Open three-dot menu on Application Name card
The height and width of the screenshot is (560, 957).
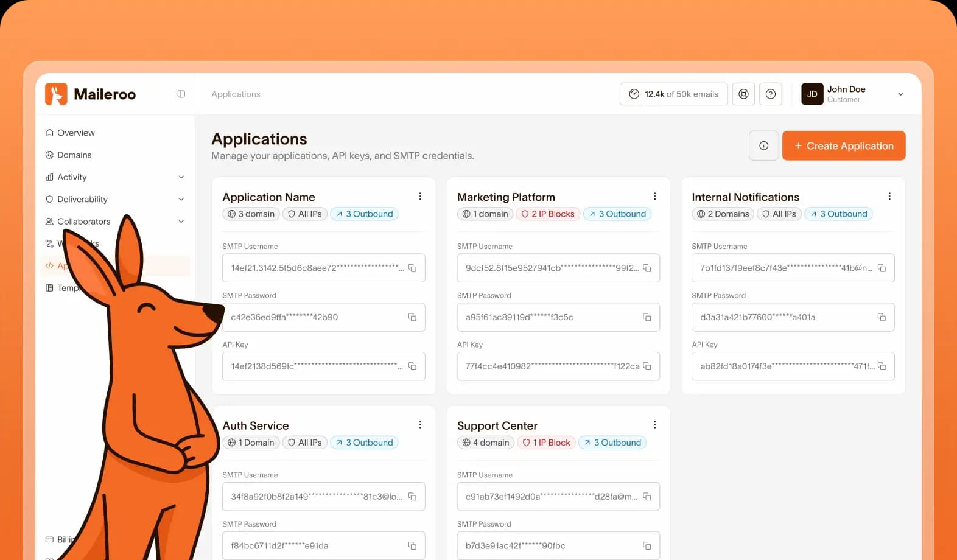(x=420, y=196)
